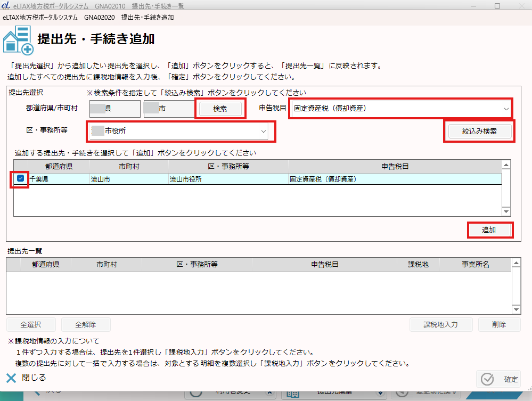The width and height of the screenshot is (532, 401).
Task: Open the 申告税目 dropdown
Action: point(400,108)
